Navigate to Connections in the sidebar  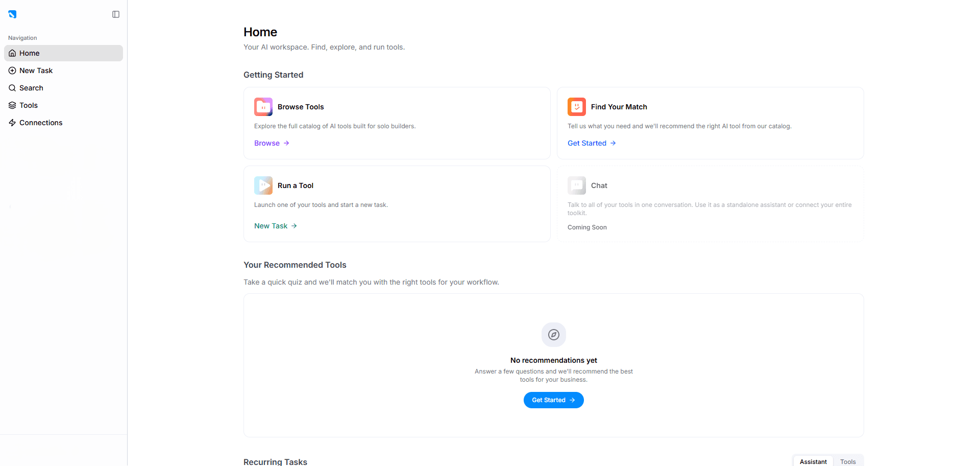click(41, 123)
